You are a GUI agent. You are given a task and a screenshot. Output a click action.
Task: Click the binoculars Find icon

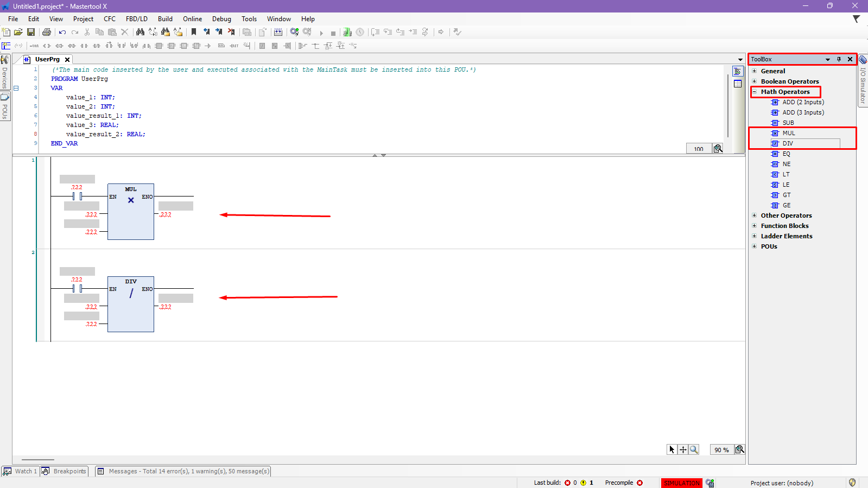click(140, 32)
